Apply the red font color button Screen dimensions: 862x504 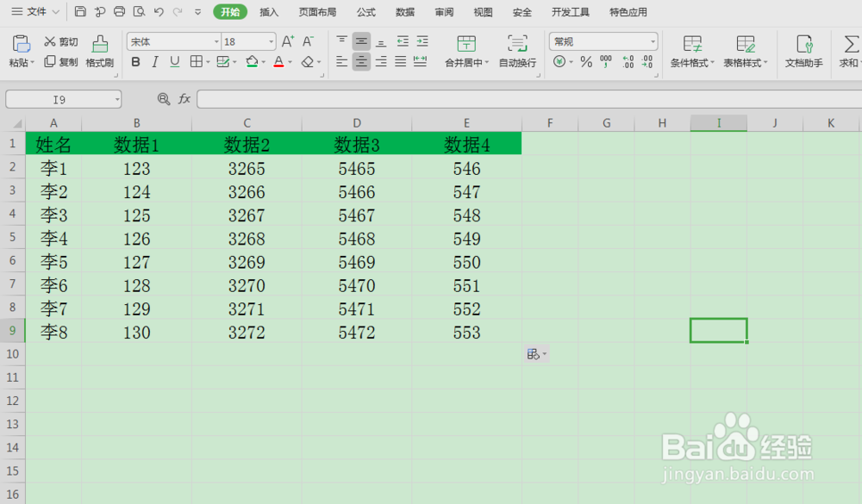[278, 62]
